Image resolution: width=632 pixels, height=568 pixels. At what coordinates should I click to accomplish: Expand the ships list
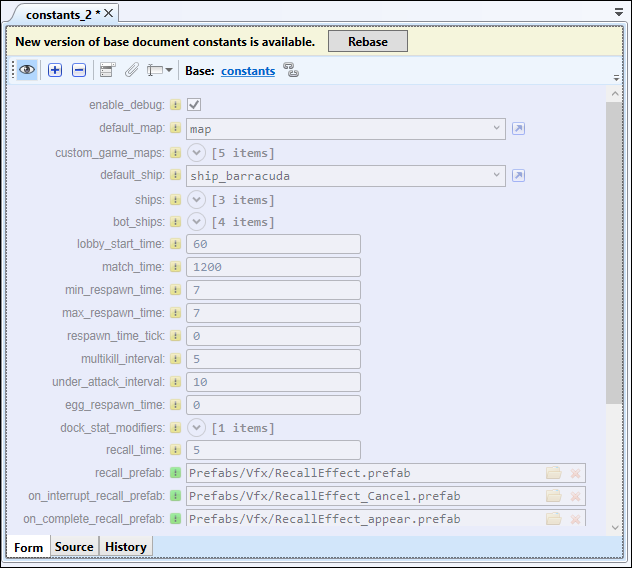[197, 200]
